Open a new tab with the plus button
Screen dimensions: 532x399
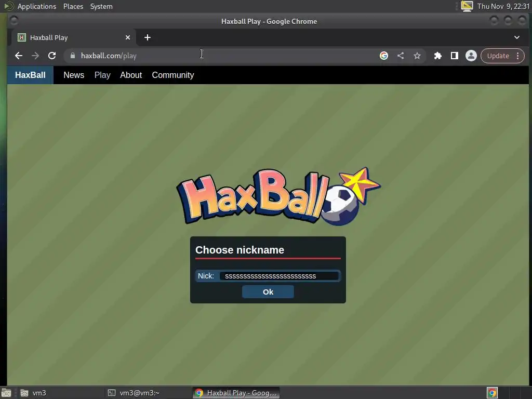[x=147, y=37]
